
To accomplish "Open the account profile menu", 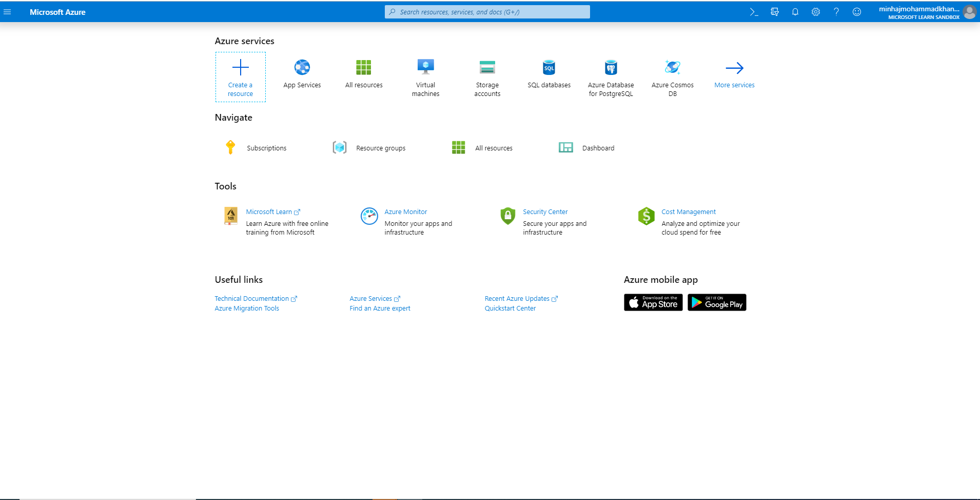I will coord(969,12).
